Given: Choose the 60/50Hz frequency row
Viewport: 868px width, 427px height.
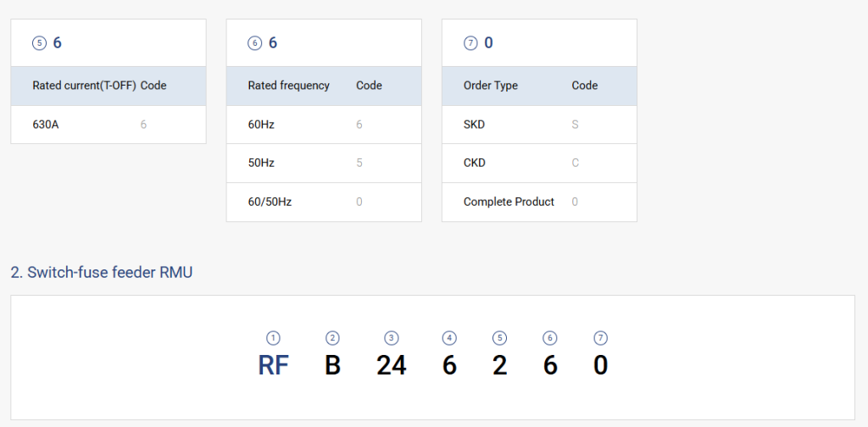Looking at the screenshot, I should coord(323,202).
